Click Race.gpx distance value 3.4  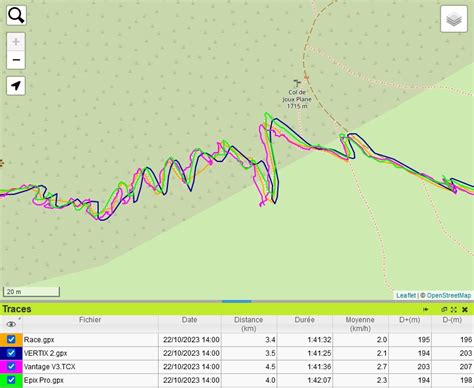tap(270, 340)
